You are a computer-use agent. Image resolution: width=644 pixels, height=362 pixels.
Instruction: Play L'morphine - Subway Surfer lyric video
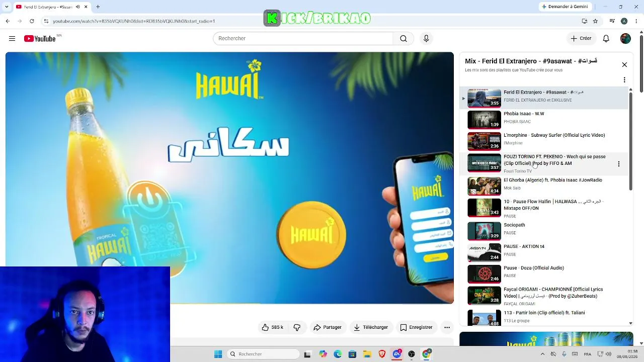pyautogui.click(x=544, y=141)
